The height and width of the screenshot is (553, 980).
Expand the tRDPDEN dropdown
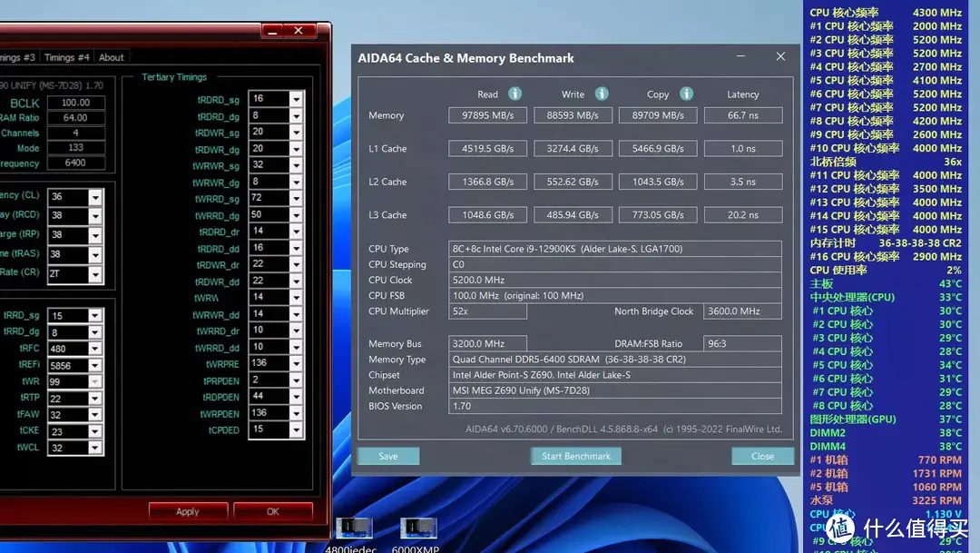click(296, 397)
